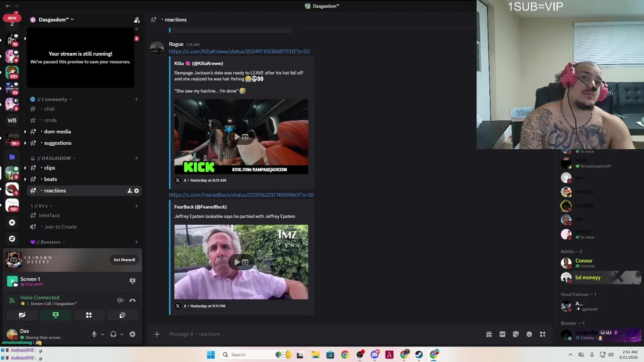Open the sticker picker
Viewport: 644px width, 362px height.
(x=516, y=334)
